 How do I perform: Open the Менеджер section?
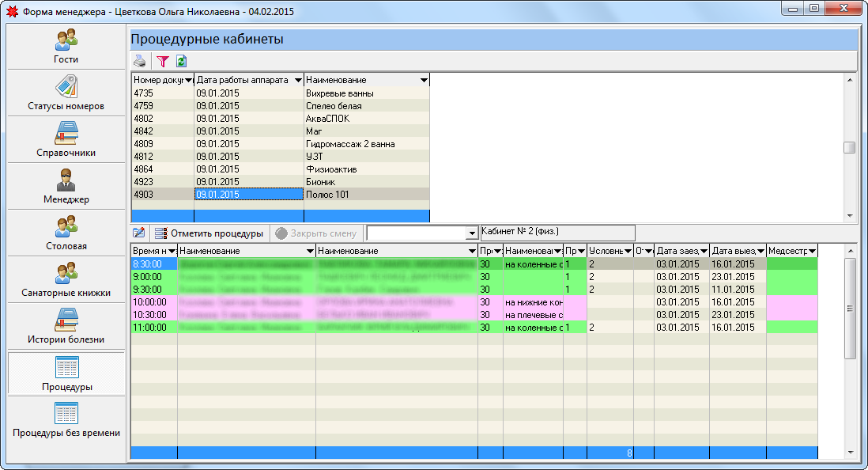(66, 187)
